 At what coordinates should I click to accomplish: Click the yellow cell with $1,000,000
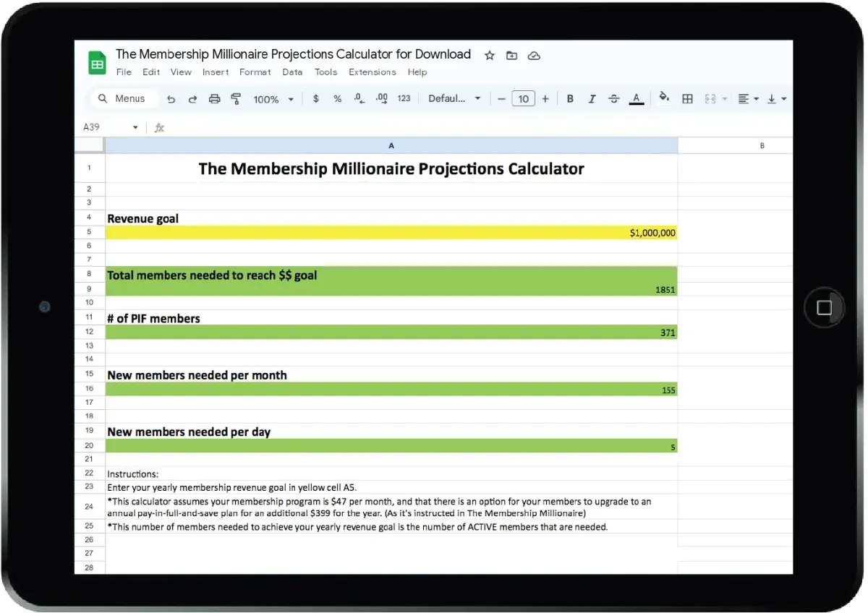[391, 233]
